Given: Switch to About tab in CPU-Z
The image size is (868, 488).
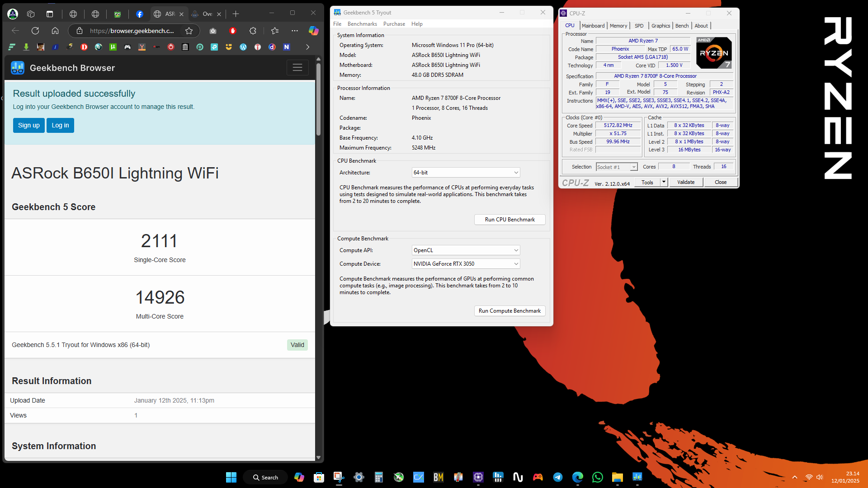Looking at the screenshot, I should pyautogui.click(x=701, y=26).
